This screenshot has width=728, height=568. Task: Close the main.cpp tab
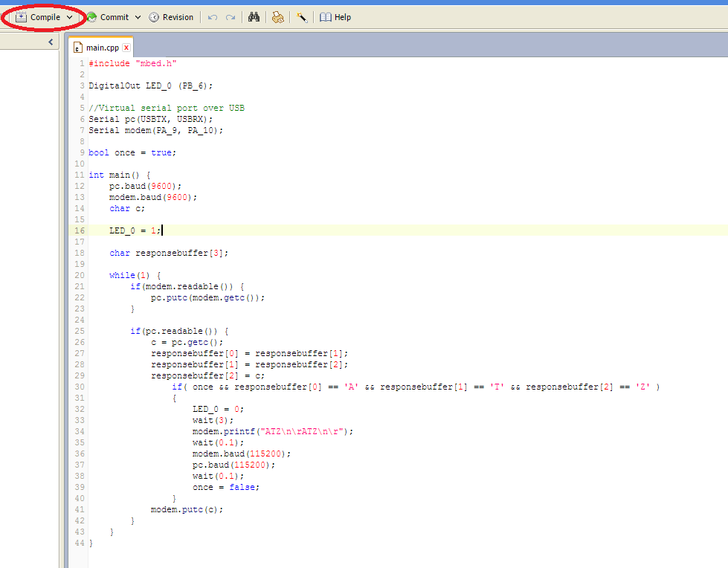(x=126, y=48)
